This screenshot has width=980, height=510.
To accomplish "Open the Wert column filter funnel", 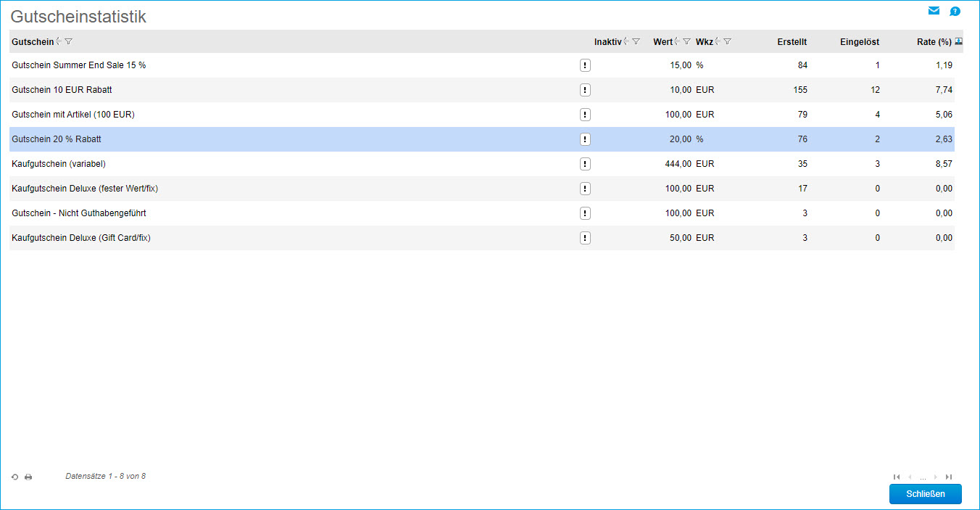I will tap(686, 42).
